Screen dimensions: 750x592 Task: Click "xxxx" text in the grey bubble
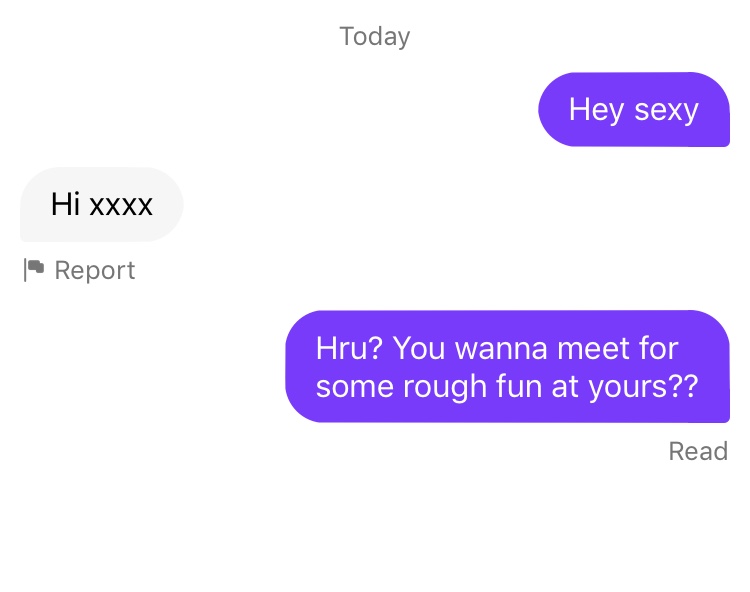(121, 206)
